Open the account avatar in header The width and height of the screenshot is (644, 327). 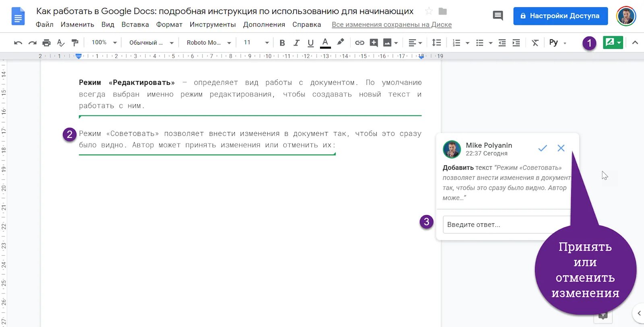click(x=626, y=16)
